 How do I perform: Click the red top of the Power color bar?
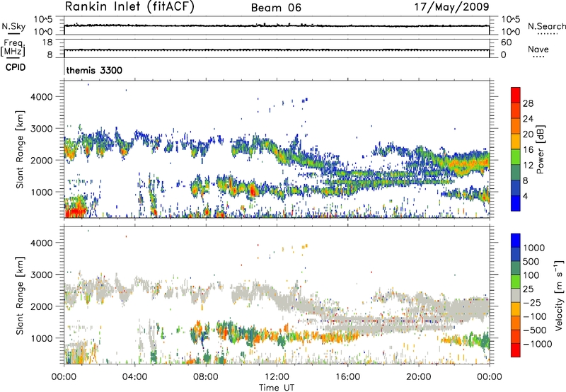(516, 95)
